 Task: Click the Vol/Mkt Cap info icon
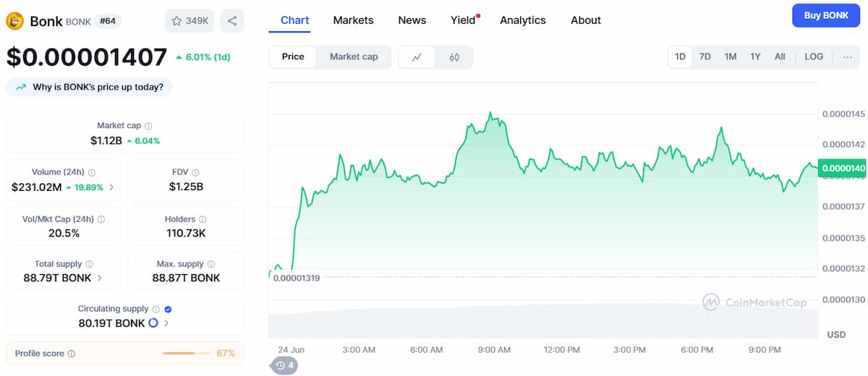(101, 219)
